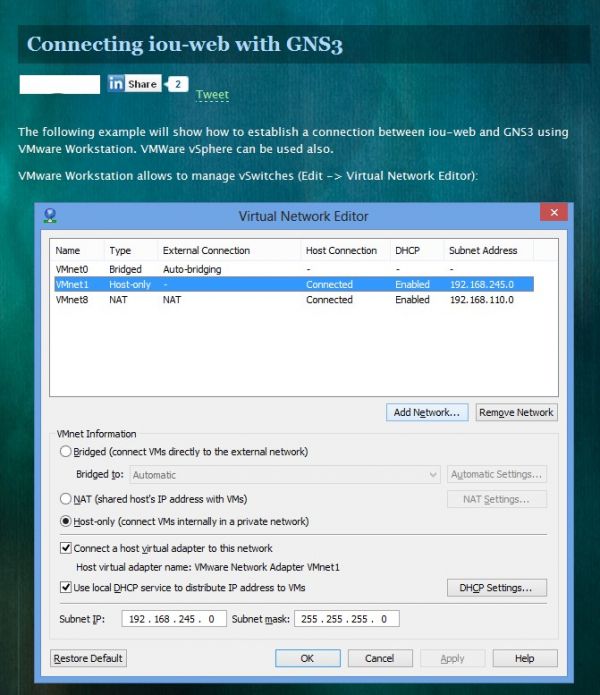Image resolution: width=600 pixels, height=695 pixels.
Task: Click the Auto-bridging external connection cell
Action: pyautogui.click(x=192, y=269)
